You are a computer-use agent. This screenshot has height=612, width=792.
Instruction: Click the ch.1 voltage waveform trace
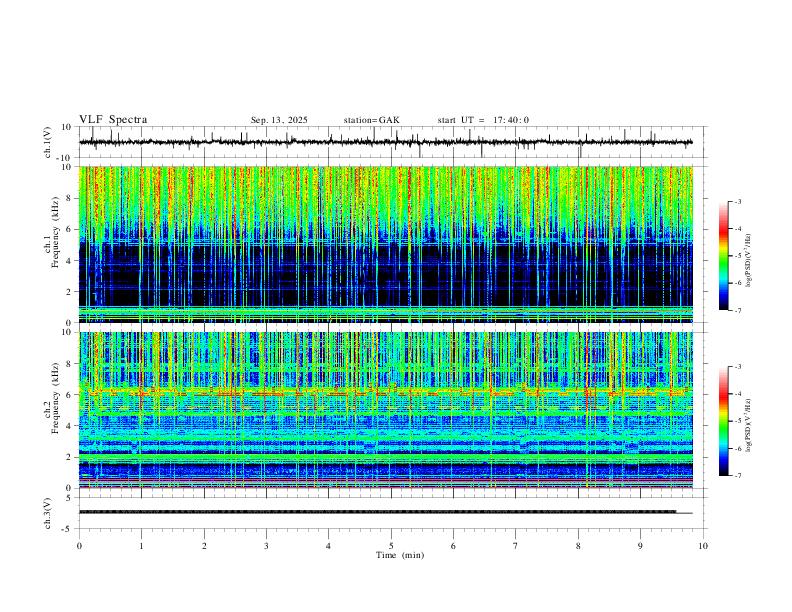tap(386, 142)
